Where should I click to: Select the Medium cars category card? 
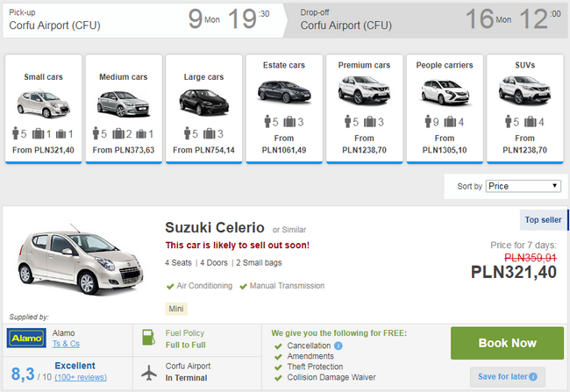(124, 109)
